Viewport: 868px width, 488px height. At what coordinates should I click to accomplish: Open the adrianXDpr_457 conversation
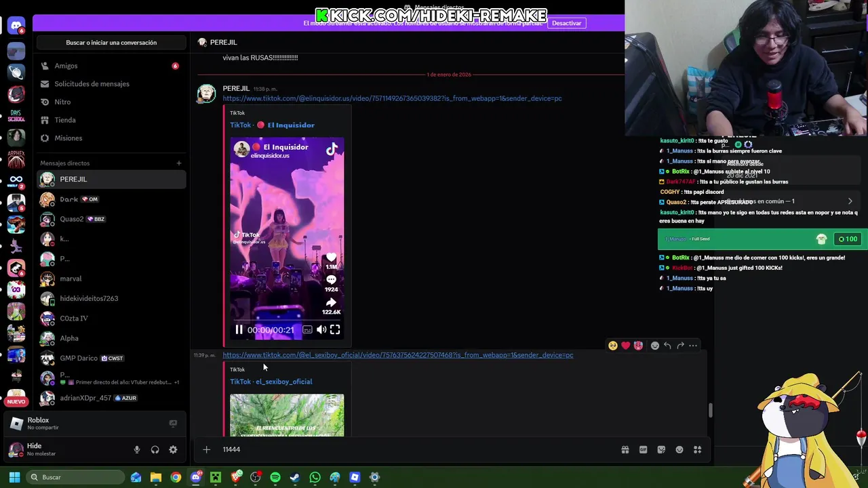click(111, 398)
